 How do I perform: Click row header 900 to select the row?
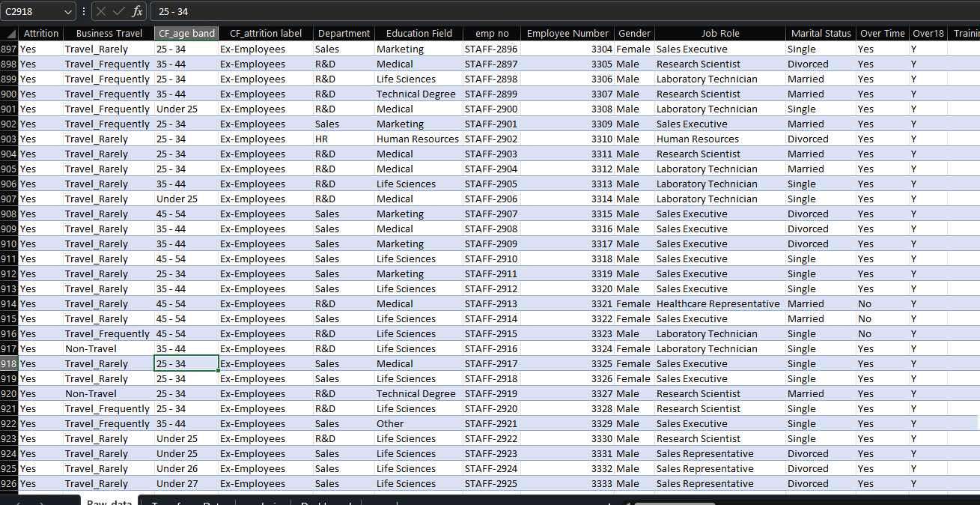(x=8, y=94)
